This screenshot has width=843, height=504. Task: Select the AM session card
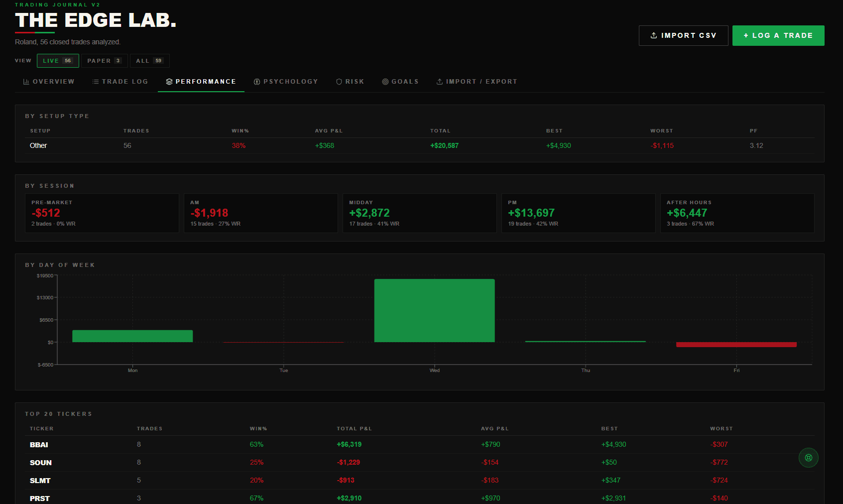(261, 213)
